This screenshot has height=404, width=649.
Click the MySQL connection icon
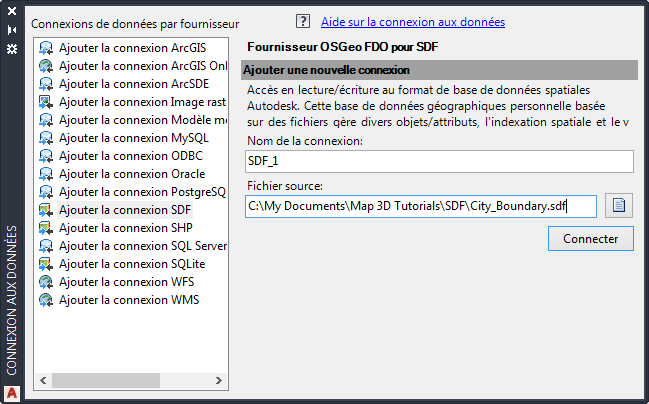pos(46,138)
